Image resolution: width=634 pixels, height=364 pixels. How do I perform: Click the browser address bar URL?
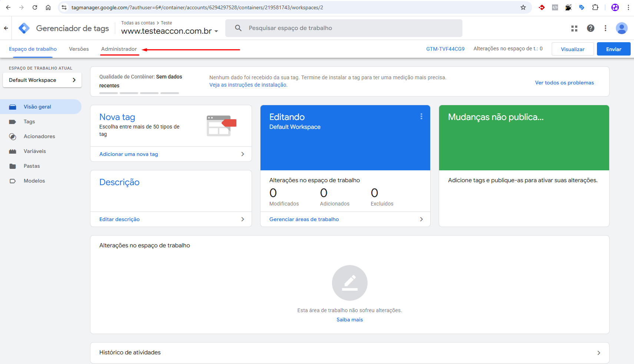(x=197, y=7)
